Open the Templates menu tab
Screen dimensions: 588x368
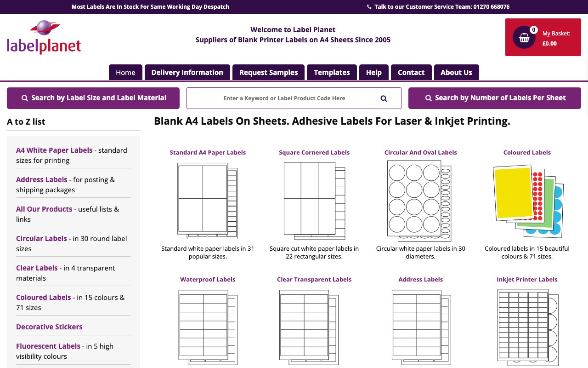(332, 73)
